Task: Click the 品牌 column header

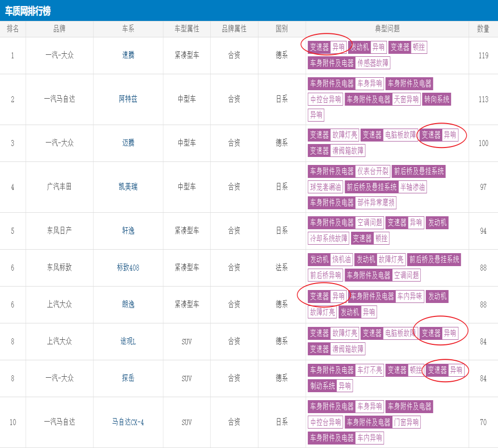Action: point(59,29)
